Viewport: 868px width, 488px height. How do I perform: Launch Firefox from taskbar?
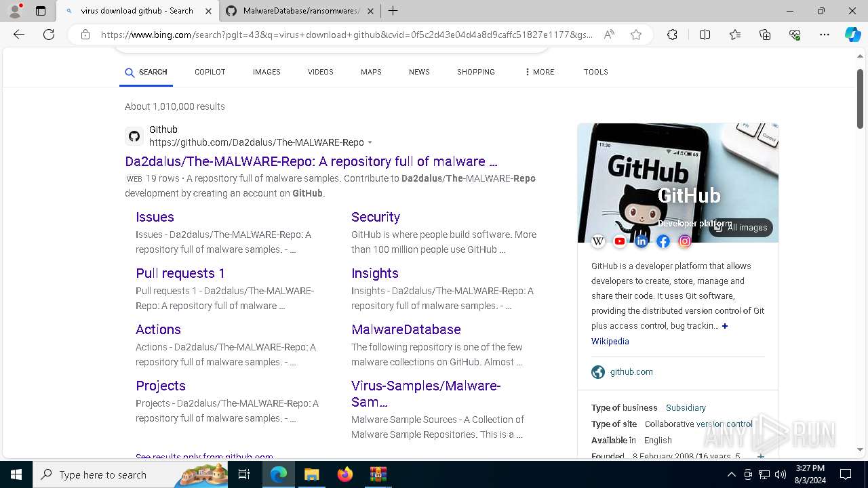(x=345, y=474)
